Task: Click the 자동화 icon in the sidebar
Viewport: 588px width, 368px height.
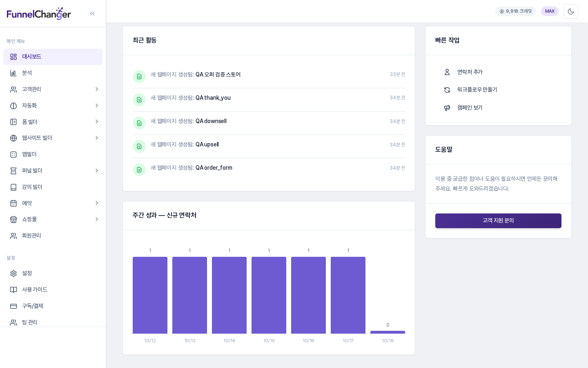Action: coord(13,106)
